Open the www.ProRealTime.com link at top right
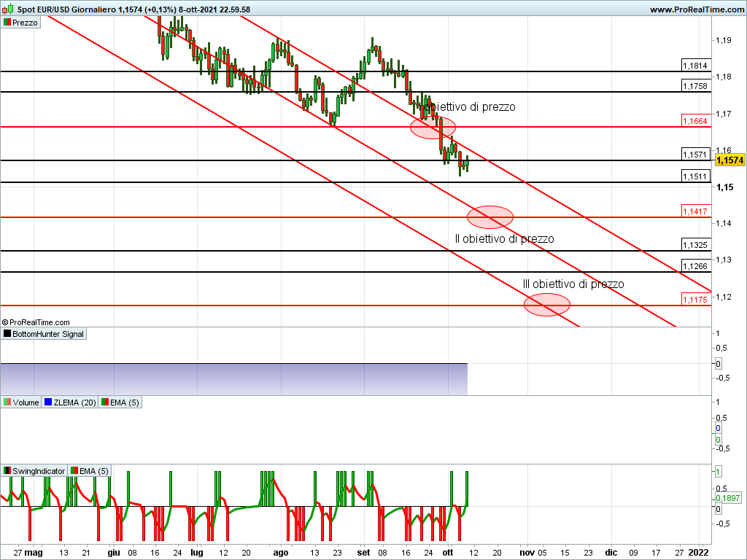 [x=695, y=9]
